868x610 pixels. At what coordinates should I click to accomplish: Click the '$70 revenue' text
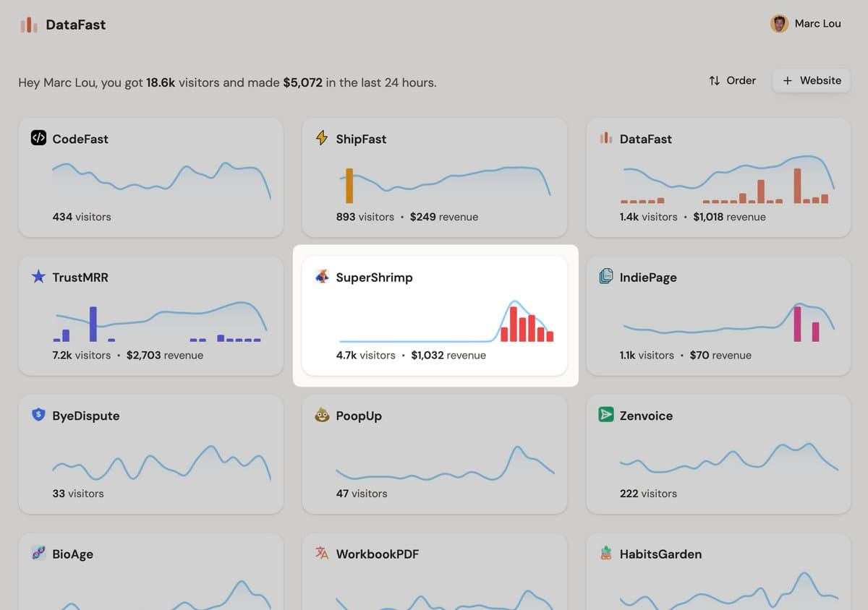click(x=720, y=356)
